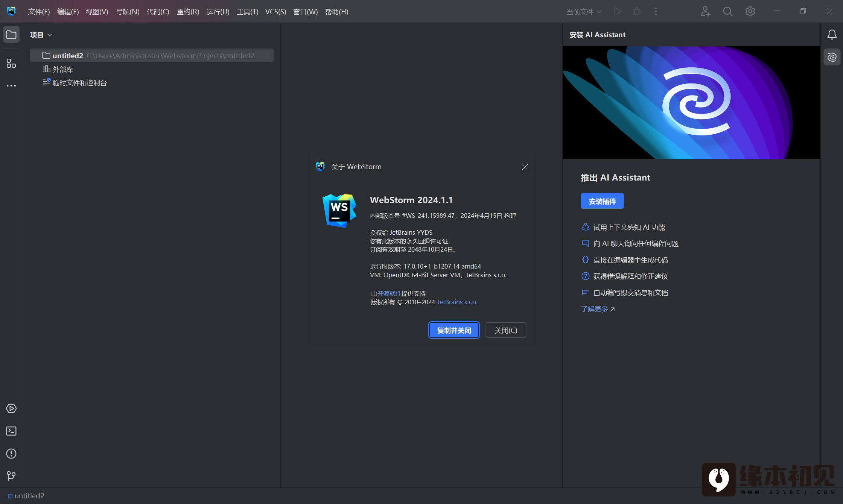
Task: Open Notifications bell icon
Action: click(x=832, y=35)
